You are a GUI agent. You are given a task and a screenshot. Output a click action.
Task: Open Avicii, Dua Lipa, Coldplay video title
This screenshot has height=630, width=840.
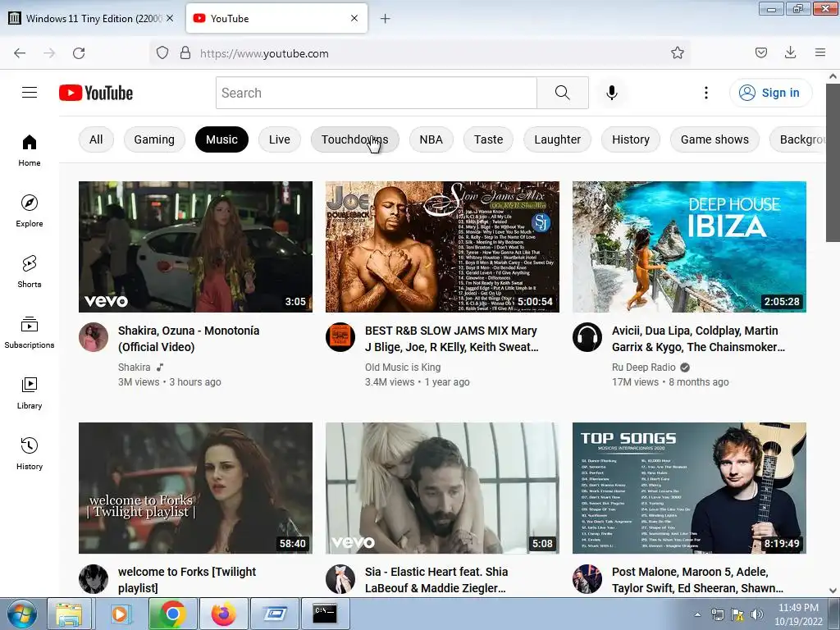pos(699,339)
